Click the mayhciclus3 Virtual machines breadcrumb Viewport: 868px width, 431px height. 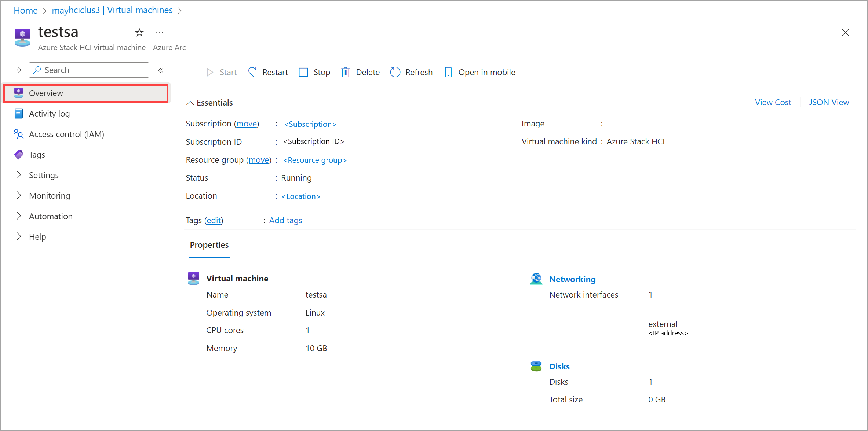pyautogui.click(x=112, y=10)
